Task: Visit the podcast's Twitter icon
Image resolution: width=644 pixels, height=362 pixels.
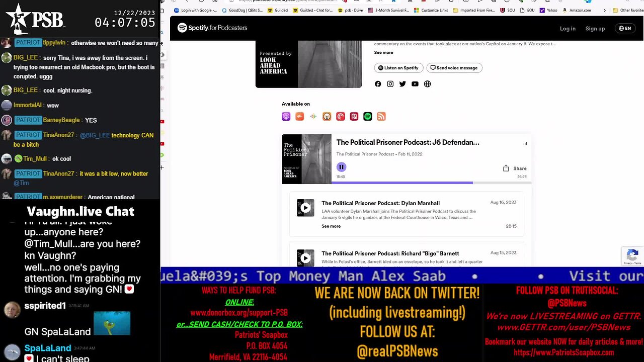Action: click(x=403, y=84)
